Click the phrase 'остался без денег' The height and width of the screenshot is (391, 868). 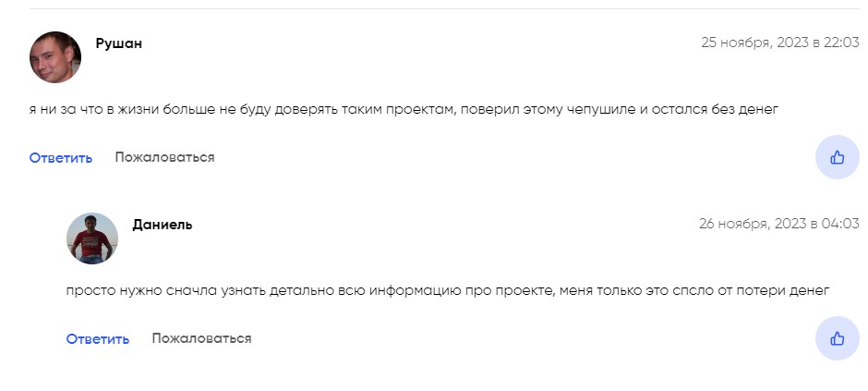715,110
